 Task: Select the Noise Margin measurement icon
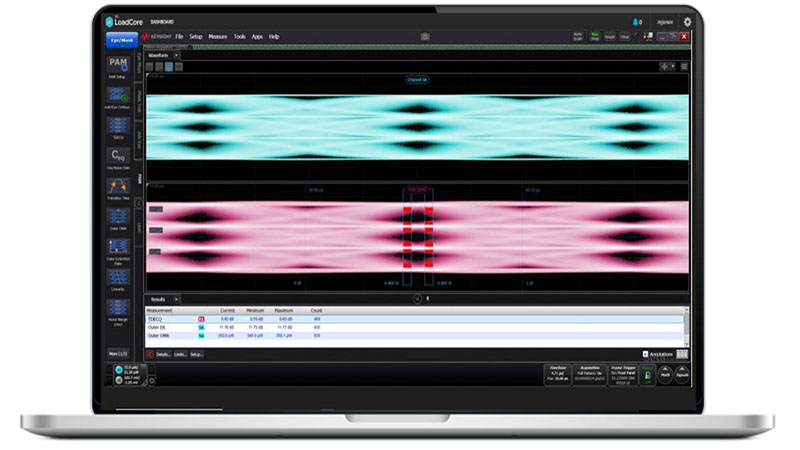[118, 308]
